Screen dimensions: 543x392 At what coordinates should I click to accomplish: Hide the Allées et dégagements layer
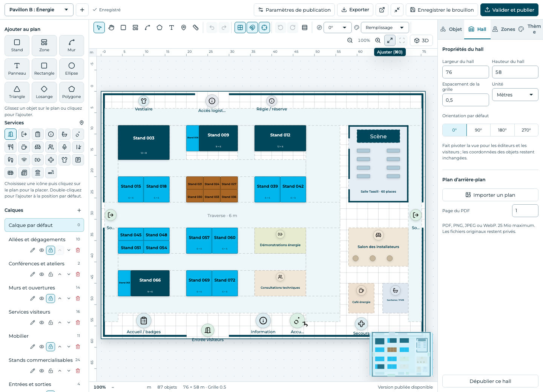coord(42,250)
